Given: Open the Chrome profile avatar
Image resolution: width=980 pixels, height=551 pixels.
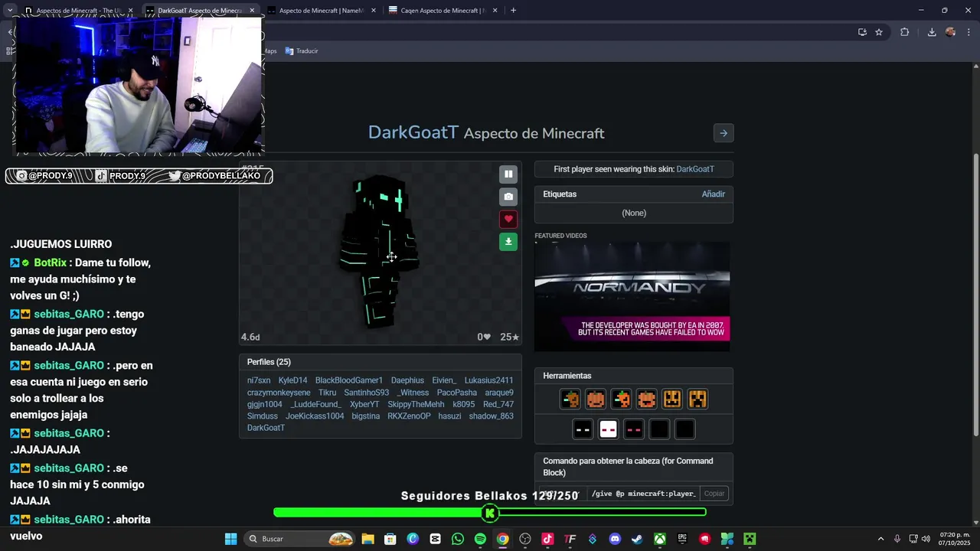Looking at the screenshot, I should 950,32.
